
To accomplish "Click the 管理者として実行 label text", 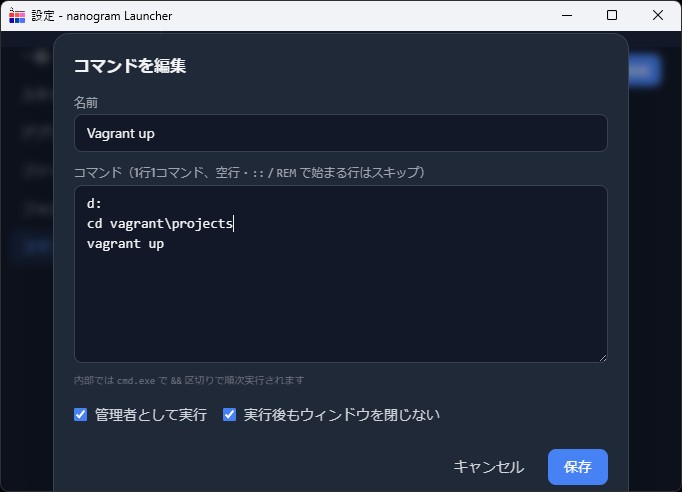I will tap(150, 414).
